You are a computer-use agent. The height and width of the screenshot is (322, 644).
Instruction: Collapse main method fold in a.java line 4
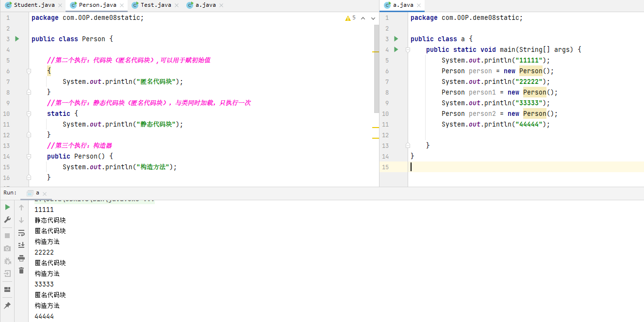coord(408,49)
